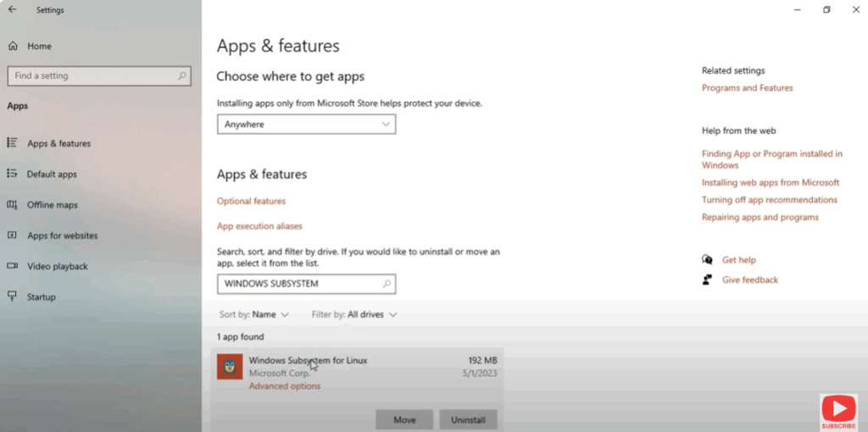This screenshot has height=432, width=868.
Task: Go to Apps for websites page
Action: coord(63,235)
